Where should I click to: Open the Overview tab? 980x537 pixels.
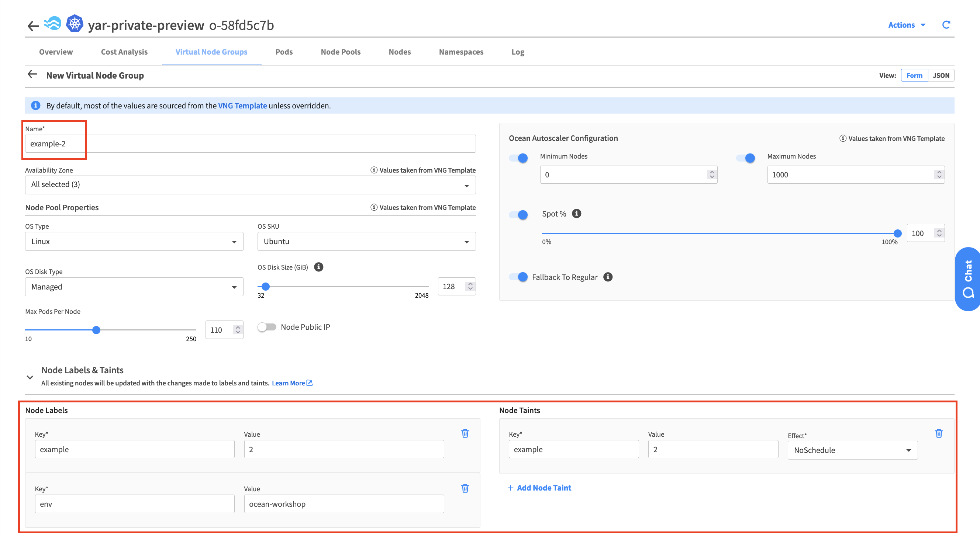click(56, 52)
